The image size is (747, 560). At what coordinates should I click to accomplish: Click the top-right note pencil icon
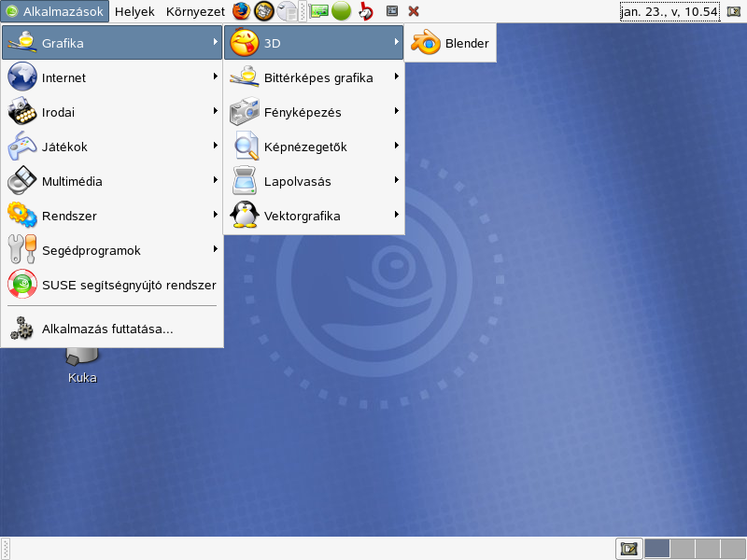pos(734,11)
